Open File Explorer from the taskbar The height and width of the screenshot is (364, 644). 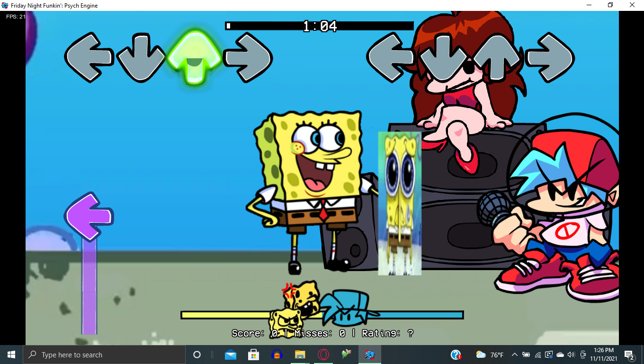pyautogui.click(x=300, y=355)
